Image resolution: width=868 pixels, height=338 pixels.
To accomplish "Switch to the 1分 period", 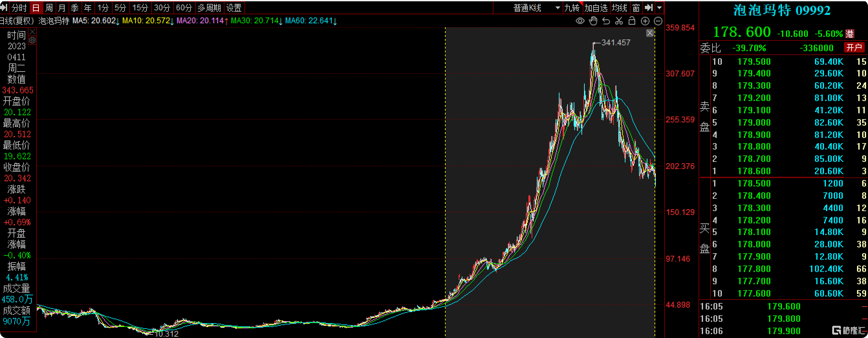I will coord(103,8).
